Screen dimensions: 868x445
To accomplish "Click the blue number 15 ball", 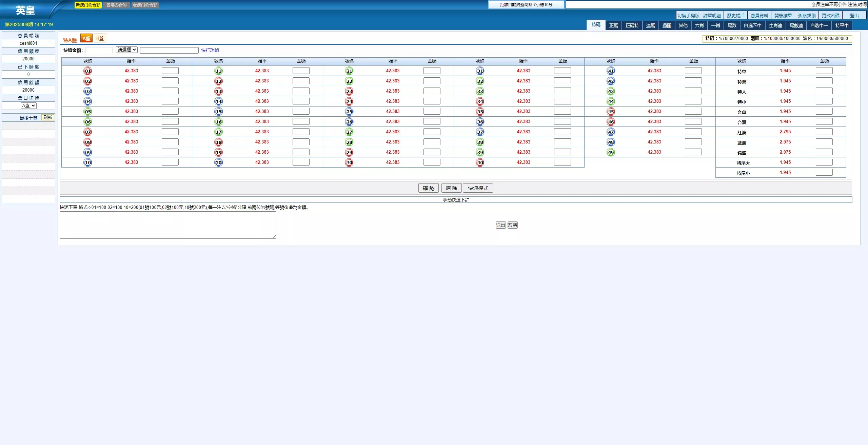I will click(219, 112).
